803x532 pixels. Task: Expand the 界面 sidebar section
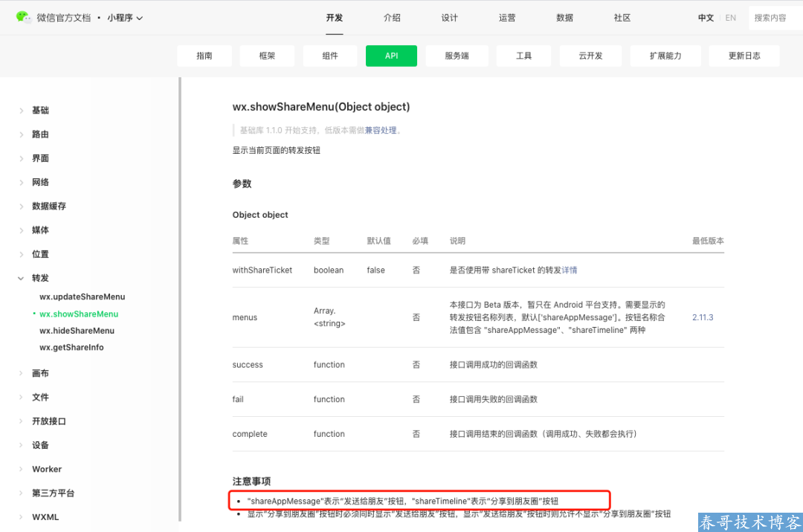pos(40,158)
